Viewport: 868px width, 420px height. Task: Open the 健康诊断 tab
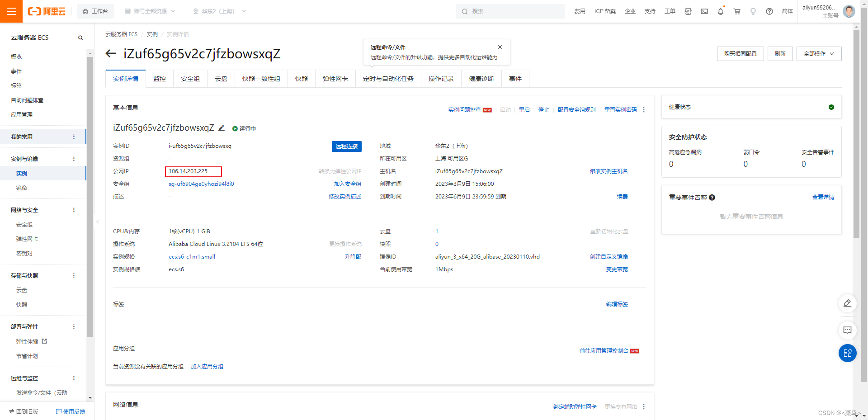click(481, 79)
